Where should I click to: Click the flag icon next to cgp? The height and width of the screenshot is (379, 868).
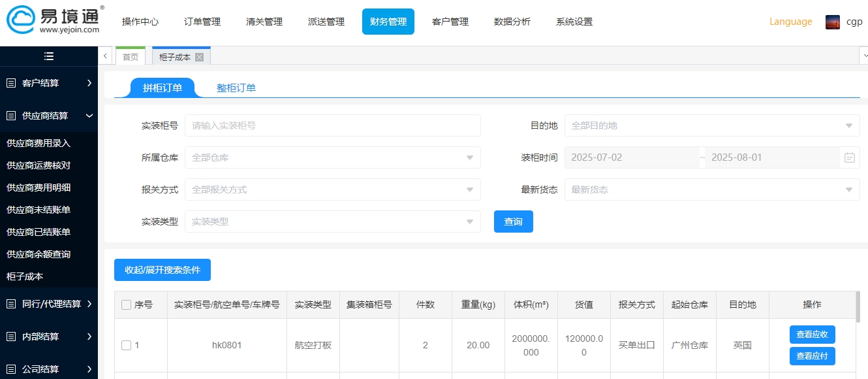tap(833, 21)
